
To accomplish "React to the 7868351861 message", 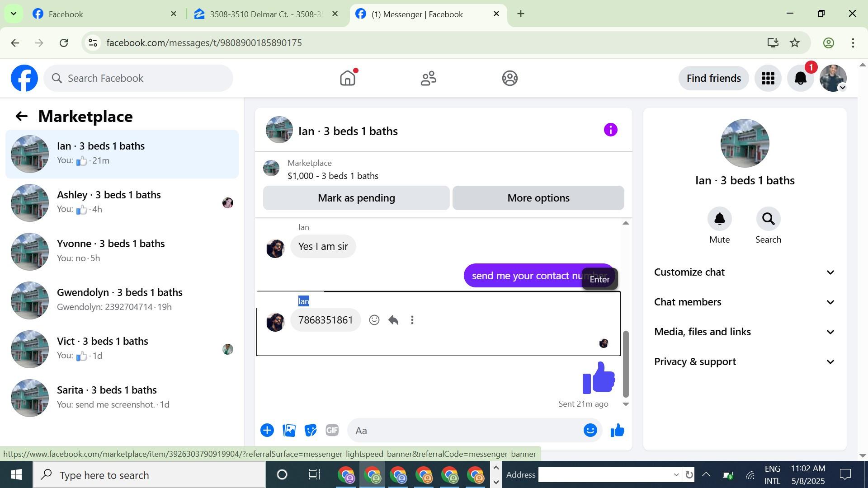I will (374, 320).
